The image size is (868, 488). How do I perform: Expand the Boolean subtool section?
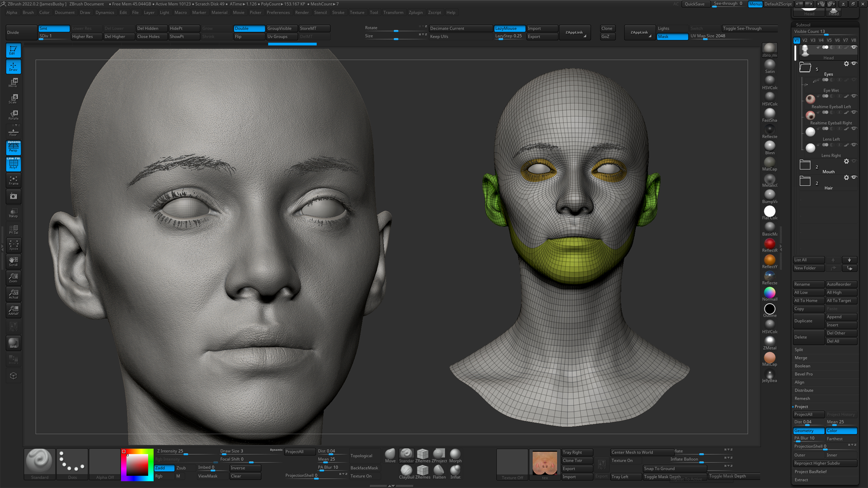[x=802, y=366]
